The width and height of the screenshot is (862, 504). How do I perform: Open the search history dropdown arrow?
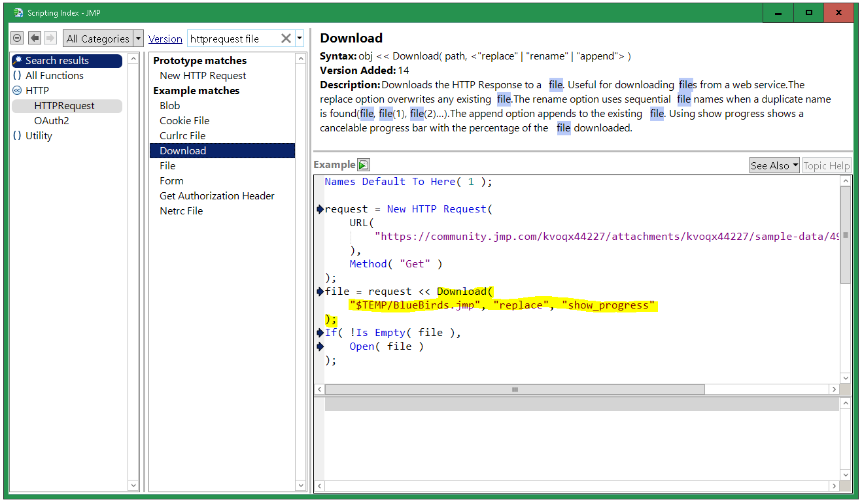pos(298,39)
